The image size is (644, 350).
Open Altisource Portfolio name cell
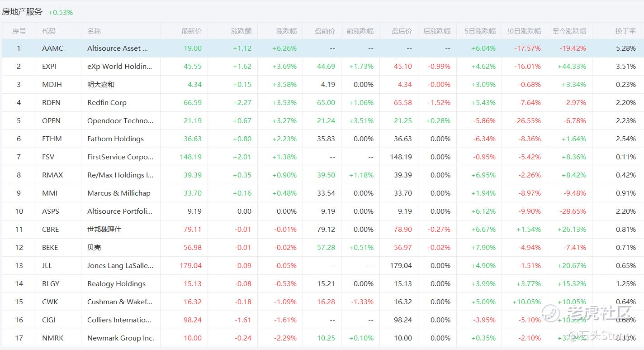click(120, 211)
